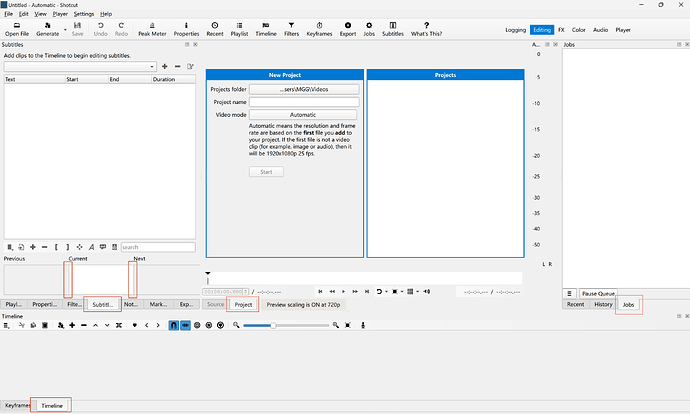Open the Video mode Automatic dropdown

[303, 115]
